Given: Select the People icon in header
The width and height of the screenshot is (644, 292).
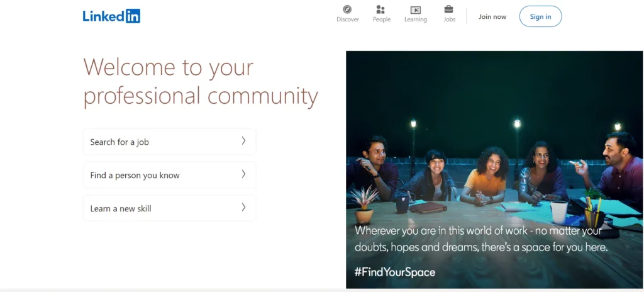Looking at the screenshot, I should pos(380,9).
